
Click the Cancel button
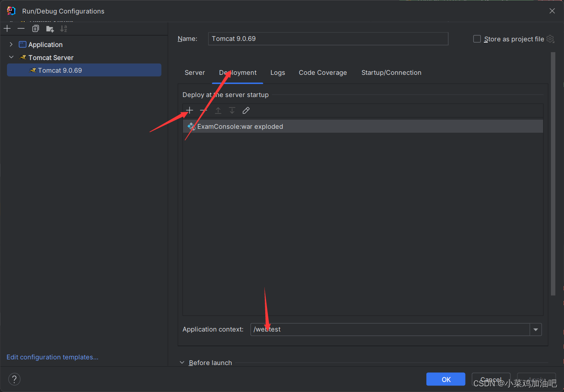coord(491,379)
